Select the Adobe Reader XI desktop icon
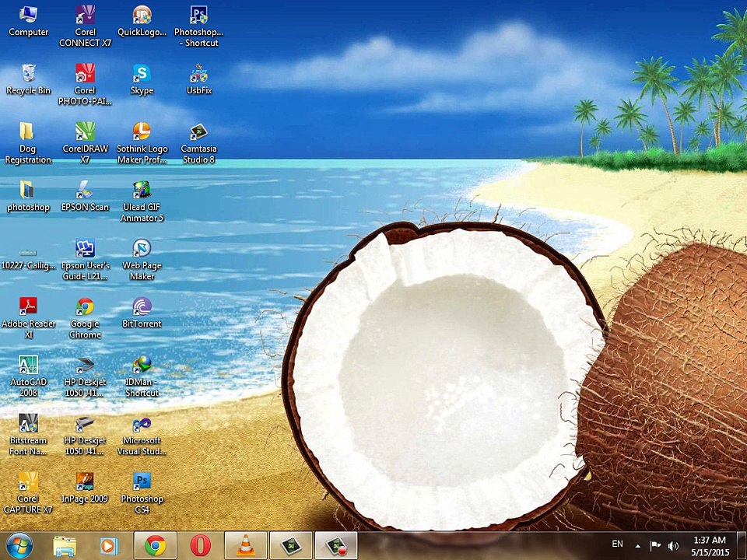The image size is (747, 560). pos(28,307)
